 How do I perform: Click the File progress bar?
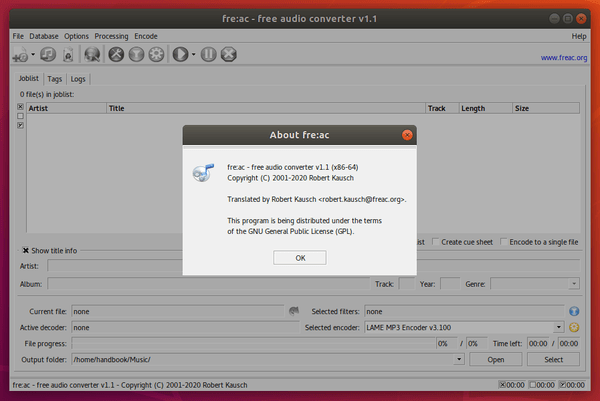(253, 343)
